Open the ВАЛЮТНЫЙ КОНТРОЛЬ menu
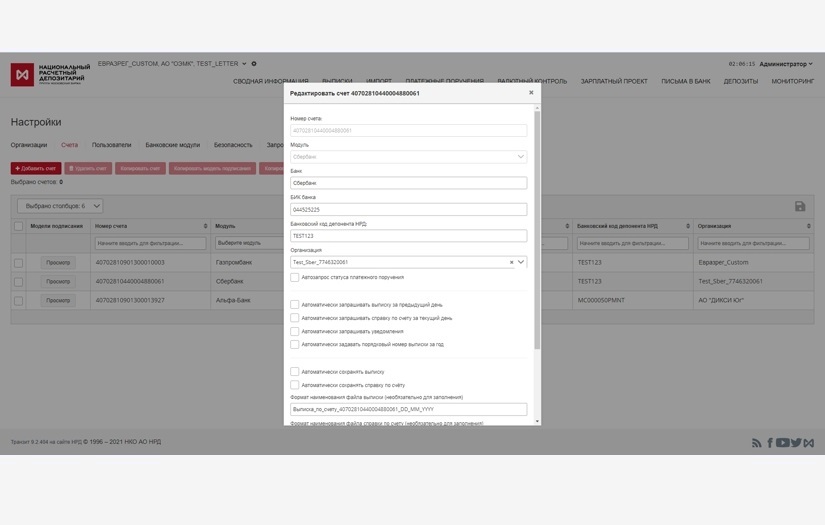The width and height of the screenshot is (825, 525). [532, 82]
